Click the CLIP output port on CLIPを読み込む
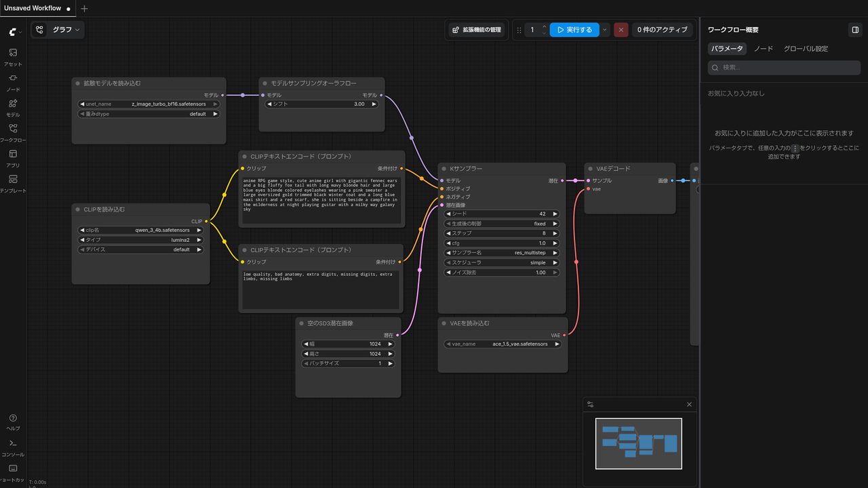 coord(205,221)
